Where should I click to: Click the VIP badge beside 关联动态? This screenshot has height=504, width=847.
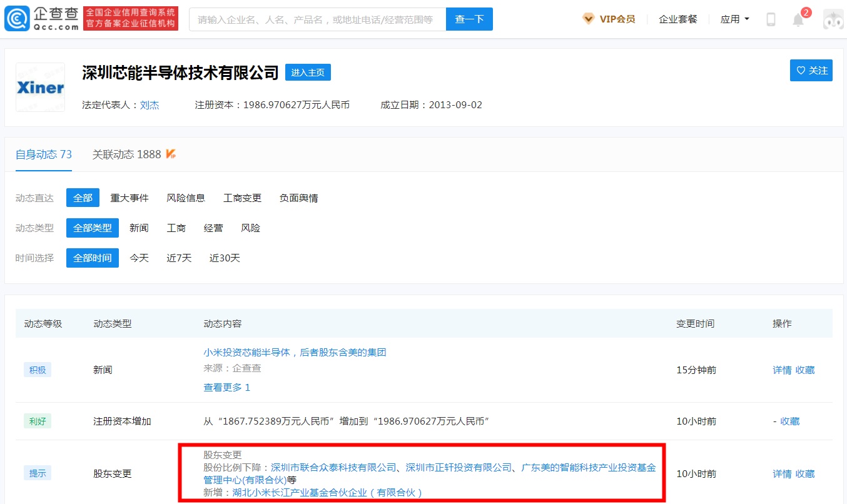(171, 154)
